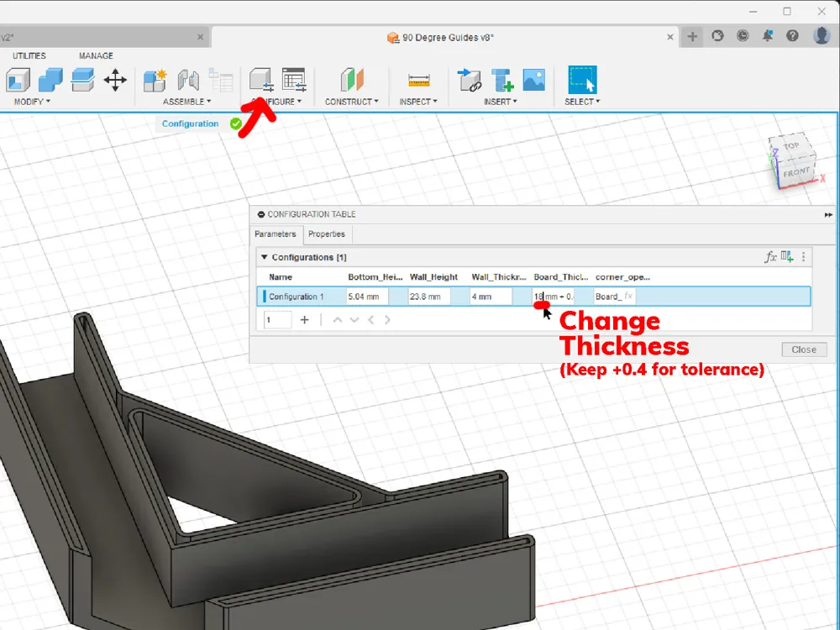
Task: Open the job status clock icon
Action: pyautogui.click(x=743, y=36)
